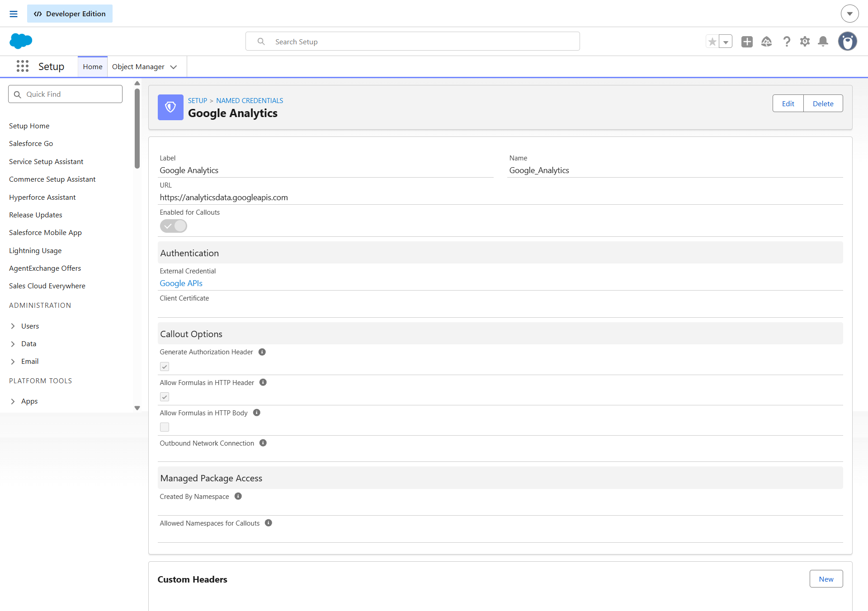Expand the Users tree section
This screenshot has height=611, width=868.
pyautogui.click(x=13, y=326)
